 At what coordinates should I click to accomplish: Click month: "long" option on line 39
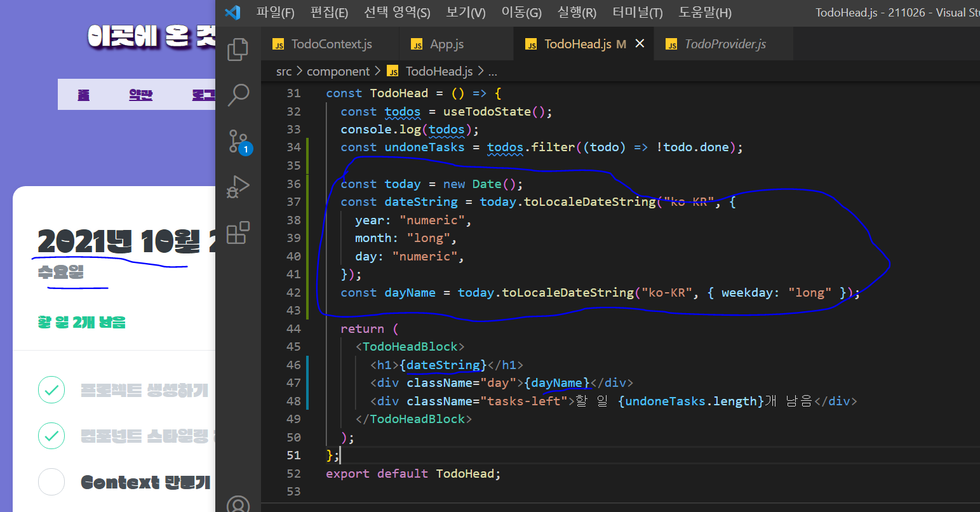406,238
